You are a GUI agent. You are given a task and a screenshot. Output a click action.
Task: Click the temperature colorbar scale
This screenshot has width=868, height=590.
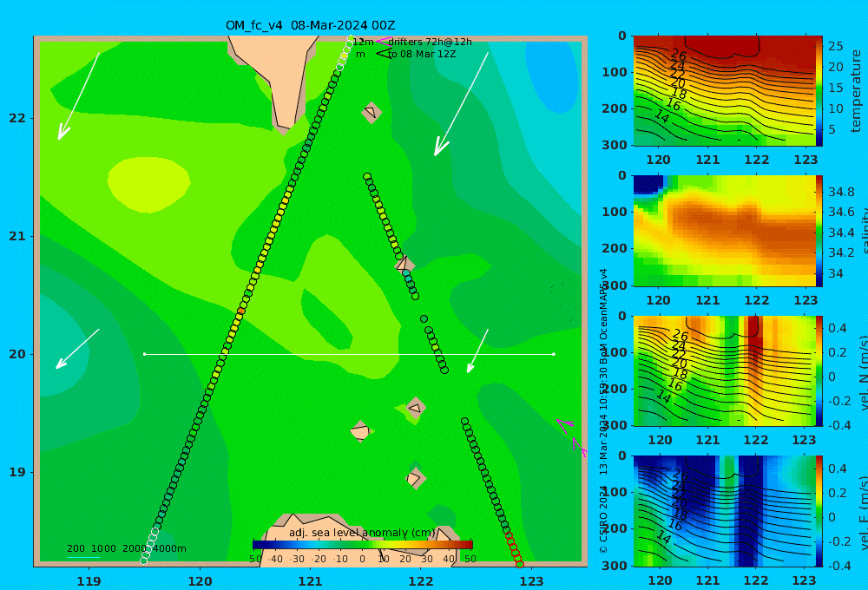(819, 91)
